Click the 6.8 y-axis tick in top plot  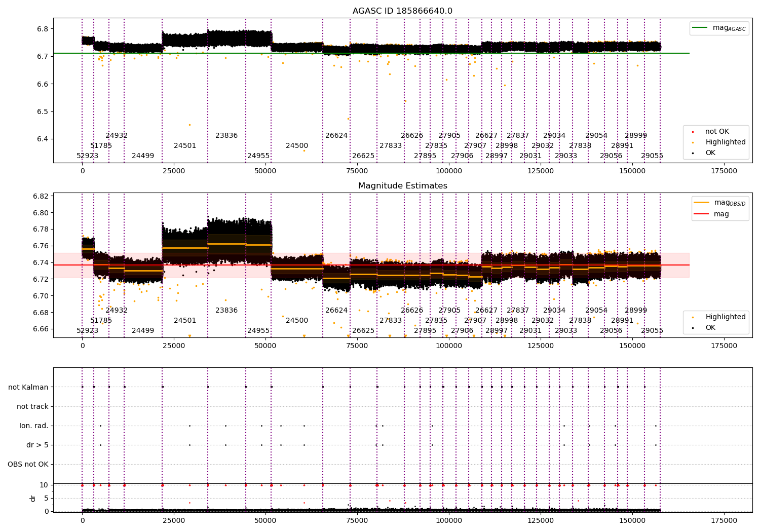[43, 29]
